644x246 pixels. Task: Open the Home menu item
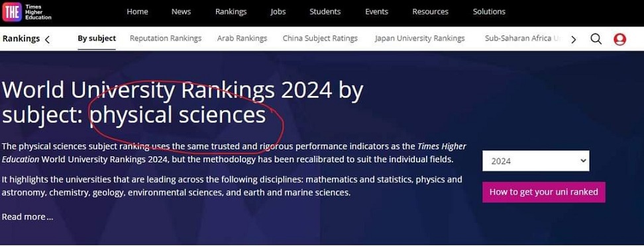[137, 11]
